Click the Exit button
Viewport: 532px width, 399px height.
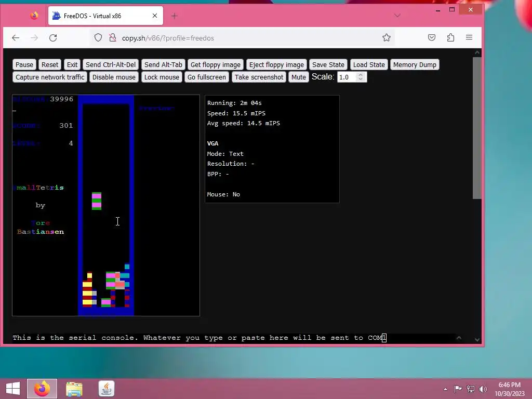tap(72, 64)
